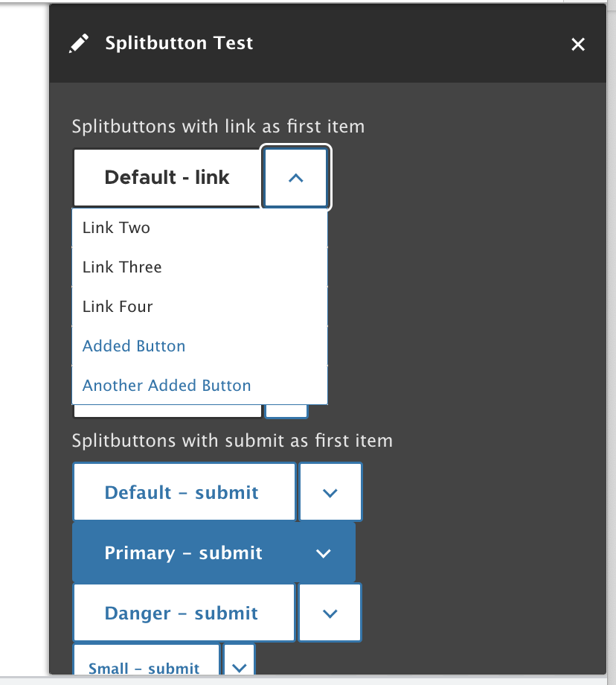This screenshot has height=685, width=616.
Task: Collapse the Default - link dropdown chevron
Action: coord(295,178)
